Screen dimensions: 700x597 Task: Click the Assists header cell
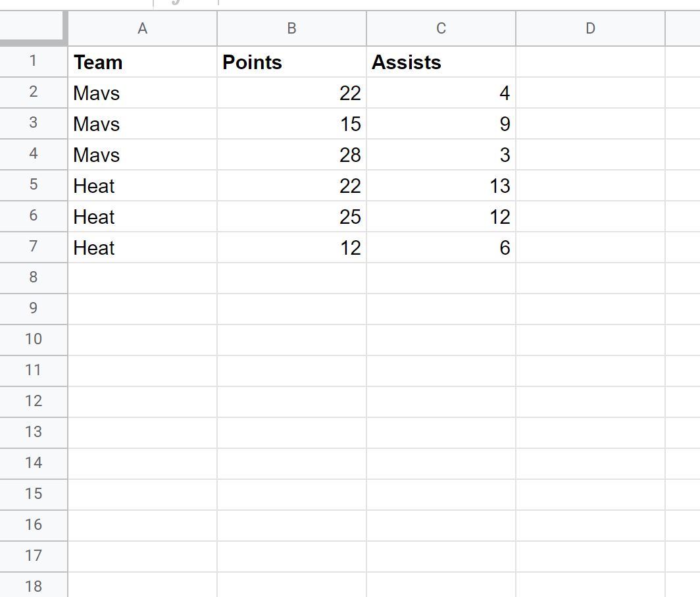click(x=441, y=62)
